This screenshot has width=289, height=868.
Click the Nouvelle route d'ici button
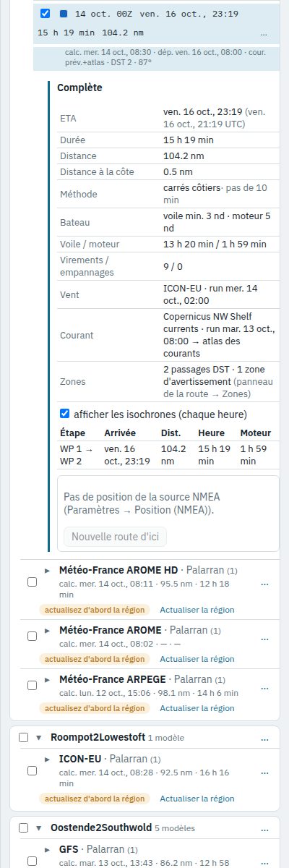tap(115, 537)
